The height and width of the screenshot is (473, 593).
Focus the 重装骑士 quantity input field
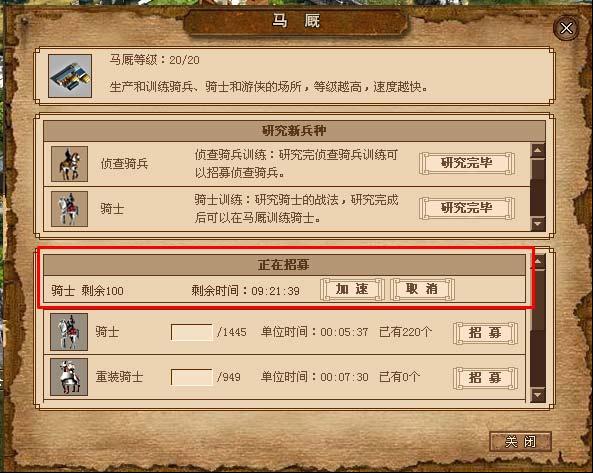pos(192,377)
